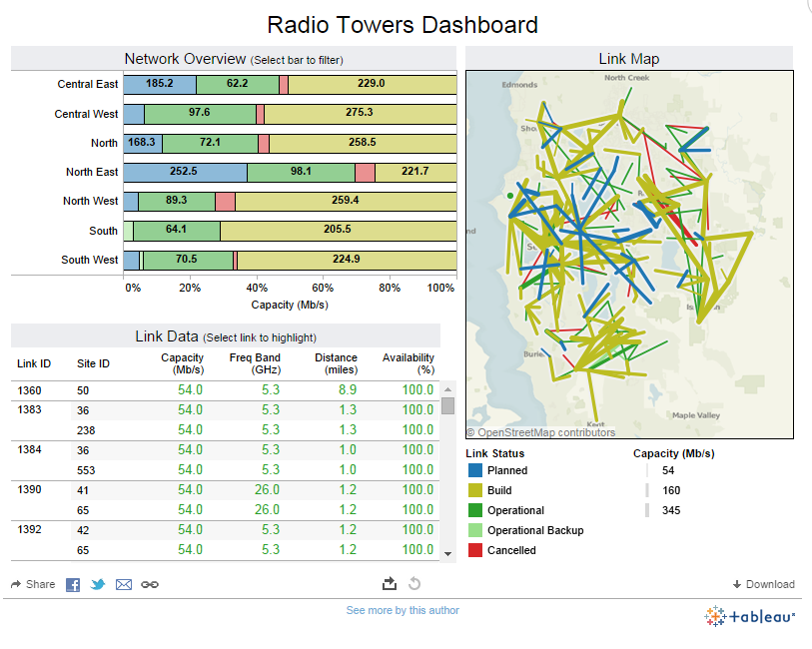Screen dimensions: 812x649
Task: Click the Link Map panel title
Action: [x=629, y=59]
